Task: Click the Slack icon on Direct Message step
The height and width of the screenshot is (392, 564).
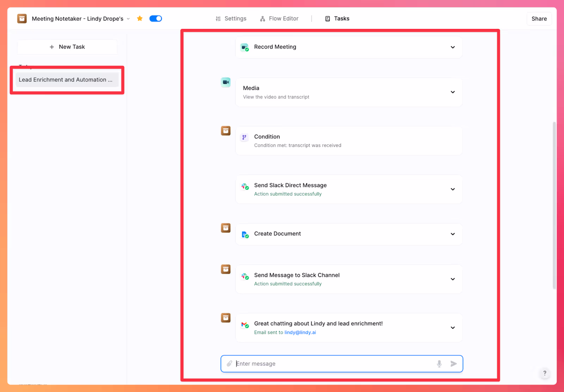Action: 245,186
